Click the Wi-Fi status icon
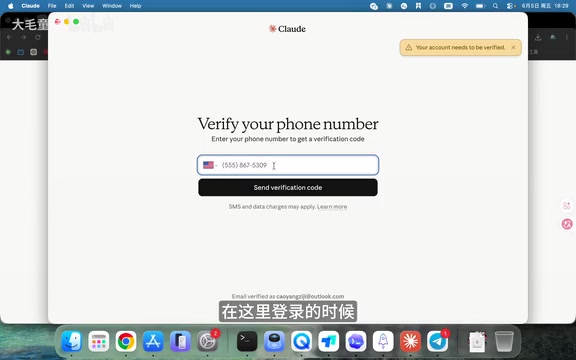576x360 pixels. click(x=465, y=6)
